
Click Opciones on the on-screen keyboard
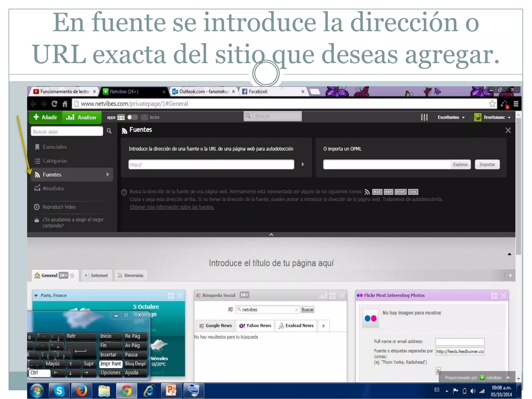pyautogui.click(x=110, y=373)
